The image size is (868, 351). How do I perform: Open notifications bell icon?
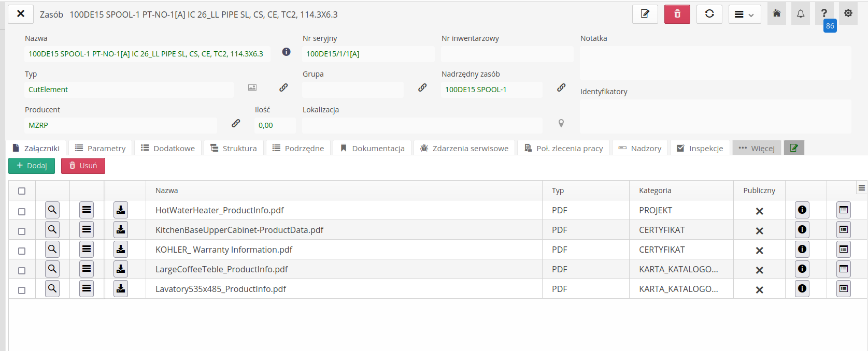tap(800, 14)
